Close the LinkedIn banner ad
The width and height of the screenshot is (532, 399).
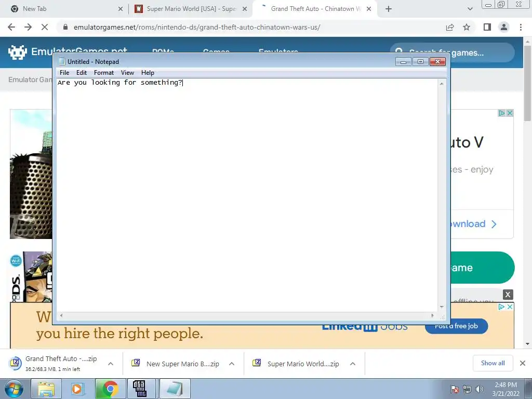pyautogui.click(x=510, y=307)
